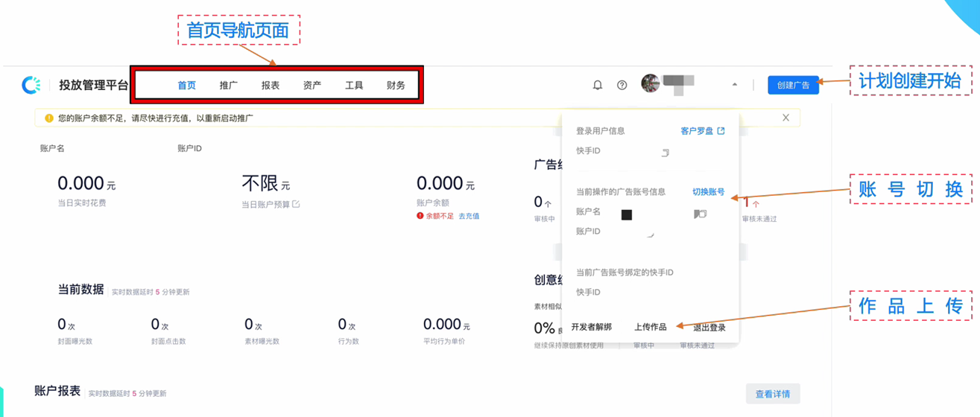Select the 首页 navigation tab
This screenshot has width=980, height=417.
tap(187, 85)
